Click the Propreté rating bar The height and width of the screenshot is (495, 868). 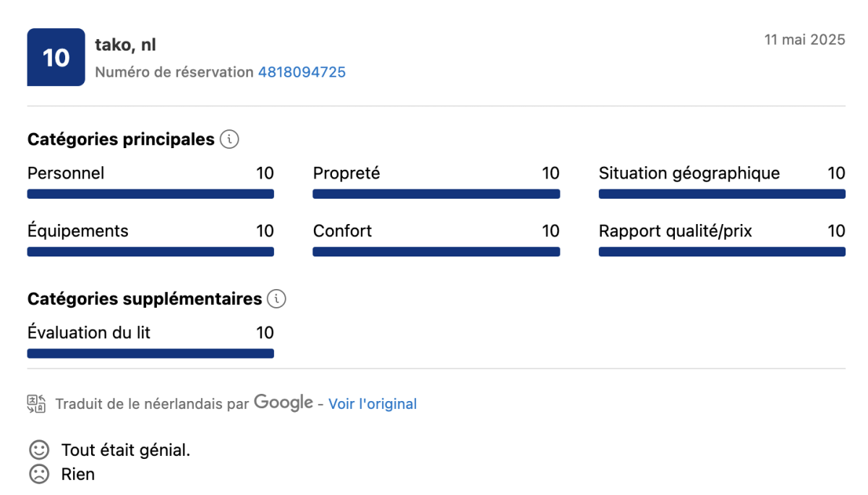[436, 194]
